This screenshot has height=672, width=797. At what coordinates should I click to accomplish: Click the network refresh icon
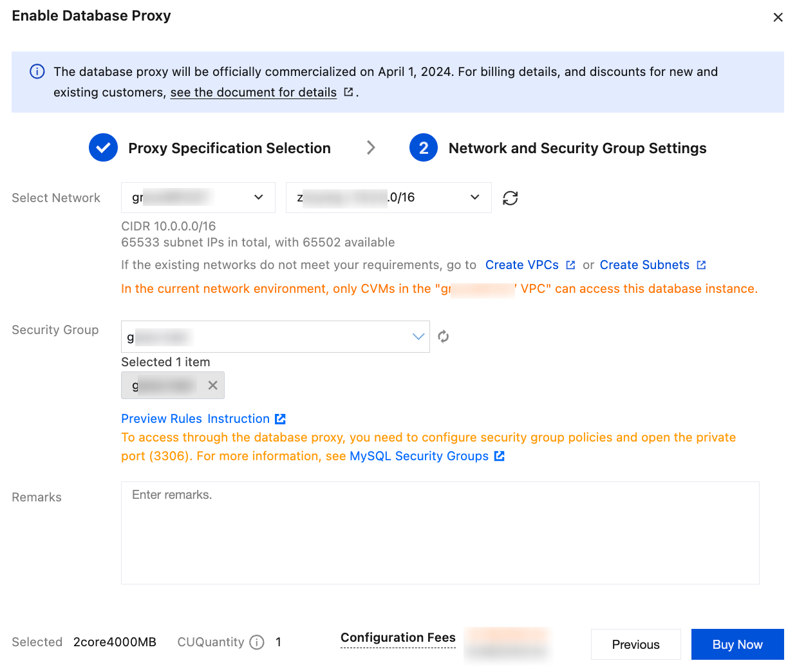(511, 198)
